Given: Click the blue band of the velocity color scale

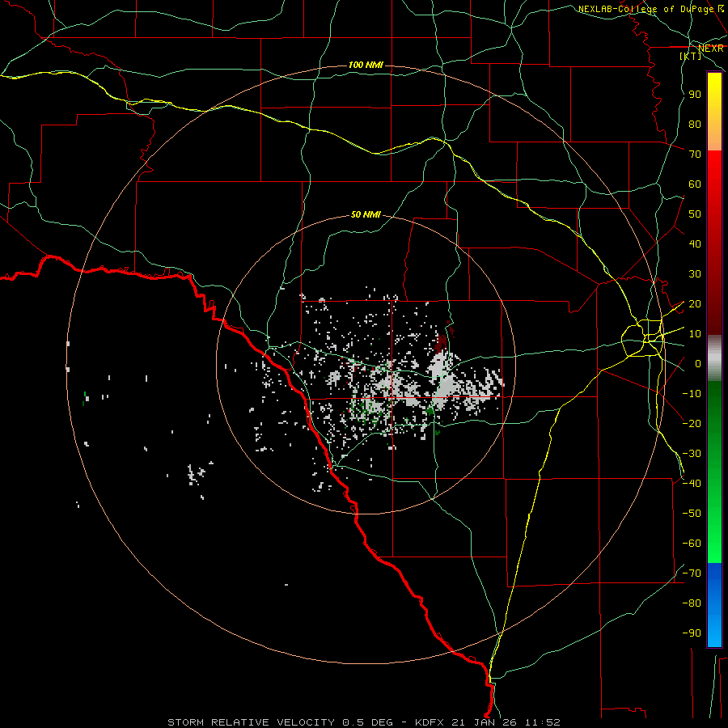Looking at the screenshot, I should [x=714, y=604].
